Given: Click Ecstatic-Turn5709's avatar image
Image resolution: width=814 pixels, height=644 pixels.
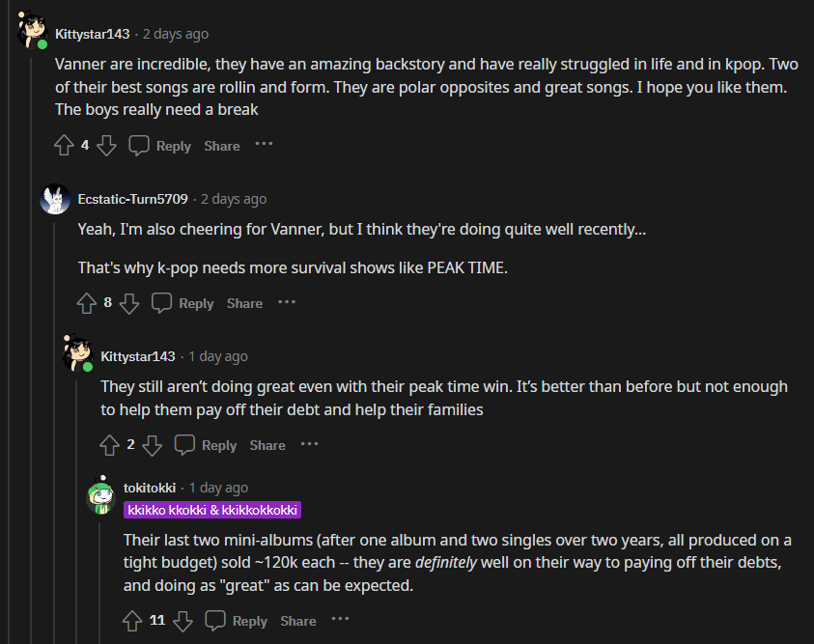Looking at the screenshot, I should click(55, 199).
